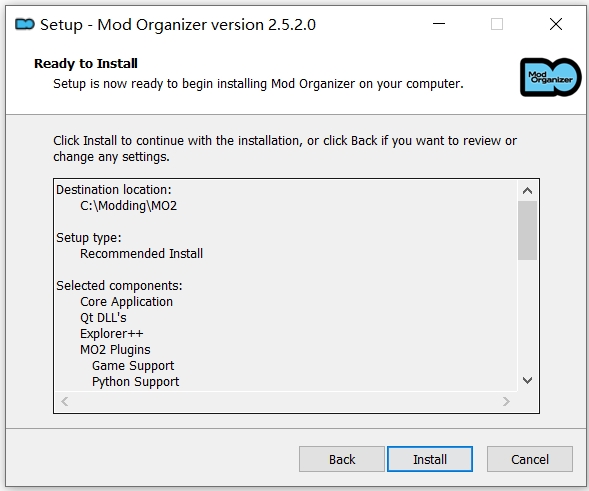Click the horizontal scroll right arrow

coord(506,402)
